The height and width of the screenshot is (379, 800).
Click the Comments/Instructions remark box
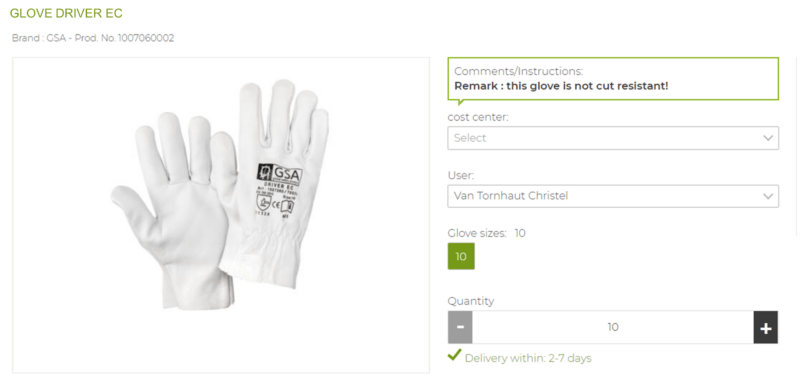pos(613,79)
